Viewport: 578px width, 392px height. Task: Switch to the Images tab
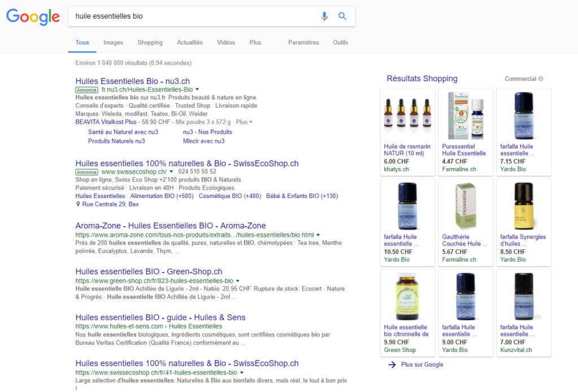(113, 43)
